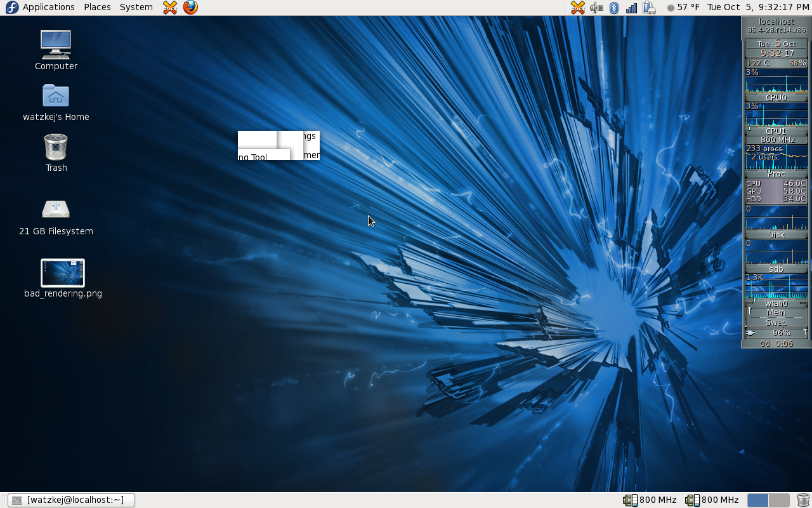
Task: Click the wireless signal strength icon
Action: [631, 8]
